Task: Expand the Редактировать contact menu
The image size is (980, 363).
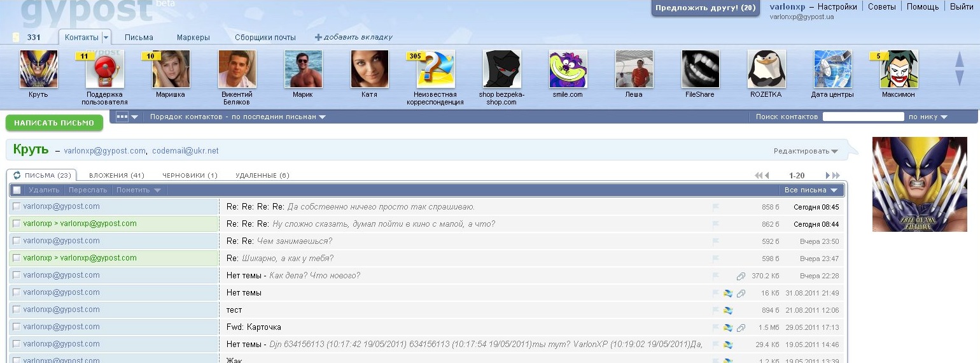Action: point(806,151)
